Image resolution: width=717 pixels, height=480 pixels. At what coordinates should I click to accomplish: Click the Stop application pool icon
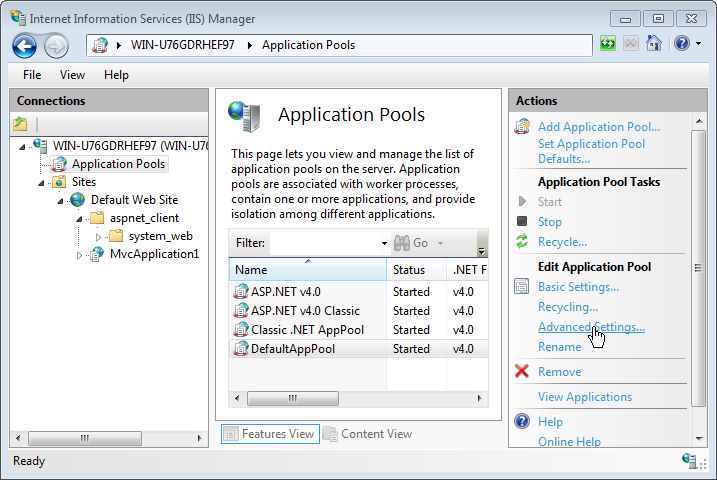(x=522, y=222)
